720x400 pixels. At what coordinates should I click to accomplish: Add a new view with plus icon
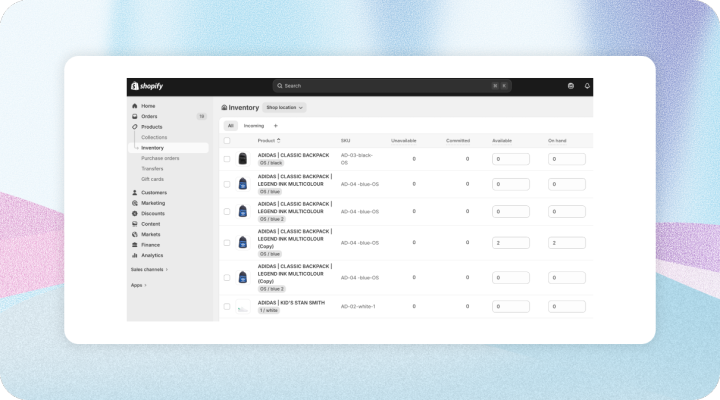(276, 126)
